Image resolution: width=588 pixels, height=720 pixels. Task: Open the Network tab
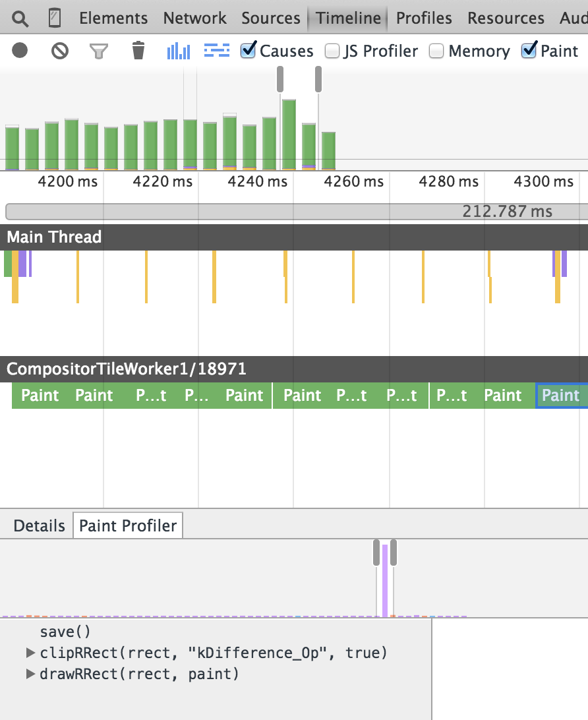[194, 18]
